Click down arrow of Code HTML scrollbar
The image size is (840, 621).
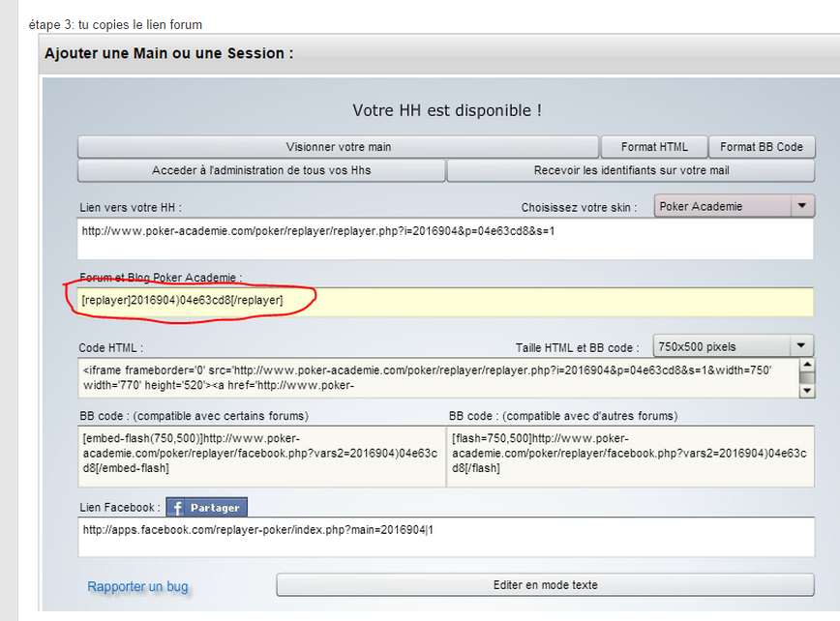point(807,392)
